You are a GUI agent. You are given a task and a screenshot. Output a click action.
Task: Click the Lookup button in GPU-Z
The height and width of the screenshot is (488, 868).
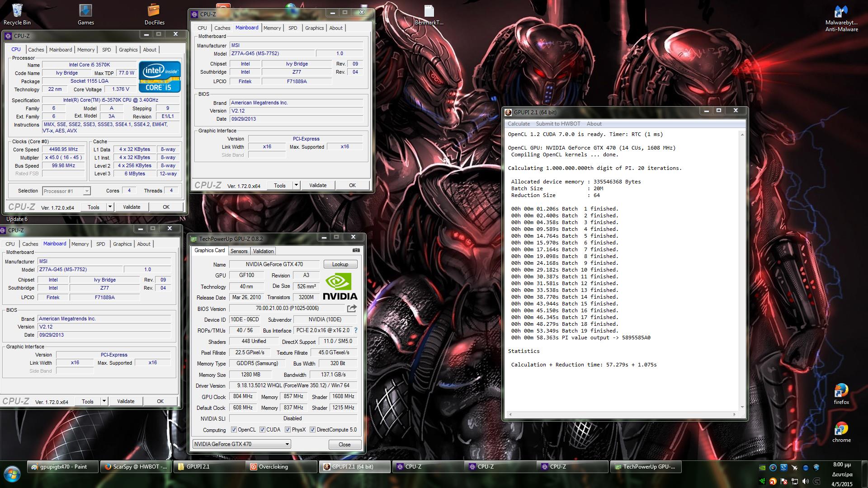pos(340,264)
